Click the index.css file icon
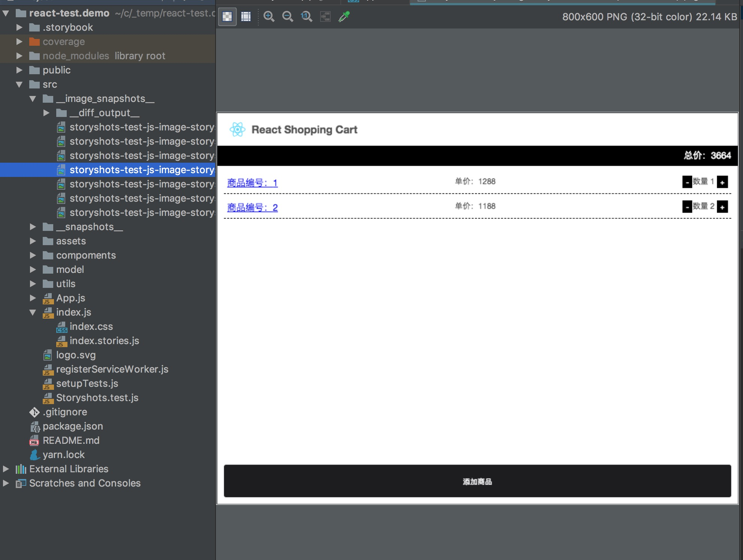Screen dimensions: 743x560 tap(61, 327)
